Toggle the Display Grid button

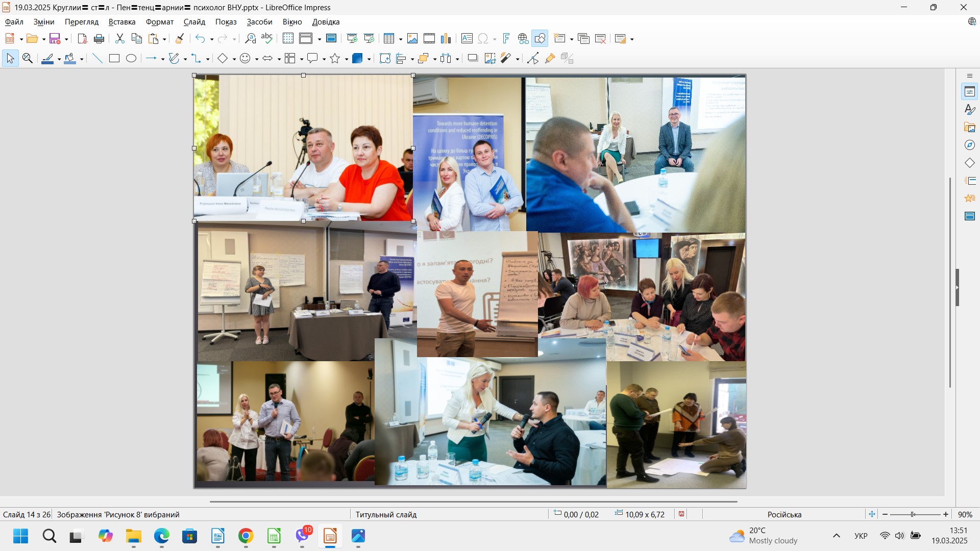click(x=288, y=39)
